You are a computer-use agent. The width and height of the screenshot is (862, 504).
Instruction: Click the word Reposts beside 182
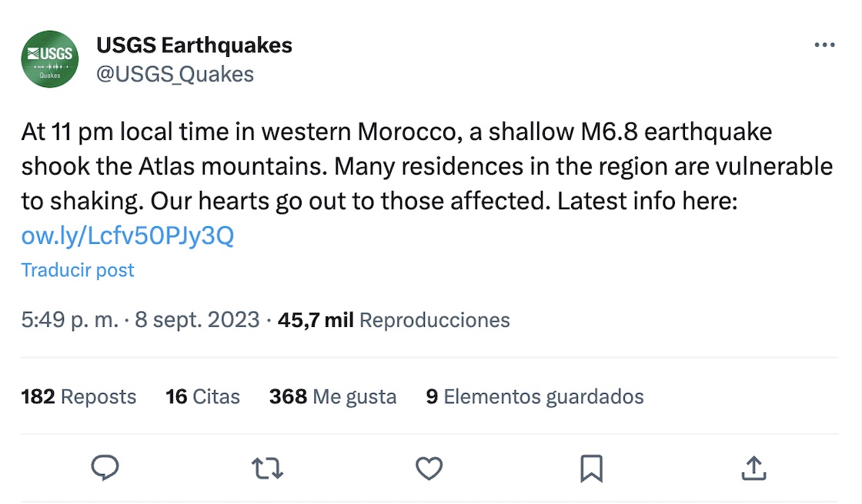pyautogui.click(x=98, y=397)
